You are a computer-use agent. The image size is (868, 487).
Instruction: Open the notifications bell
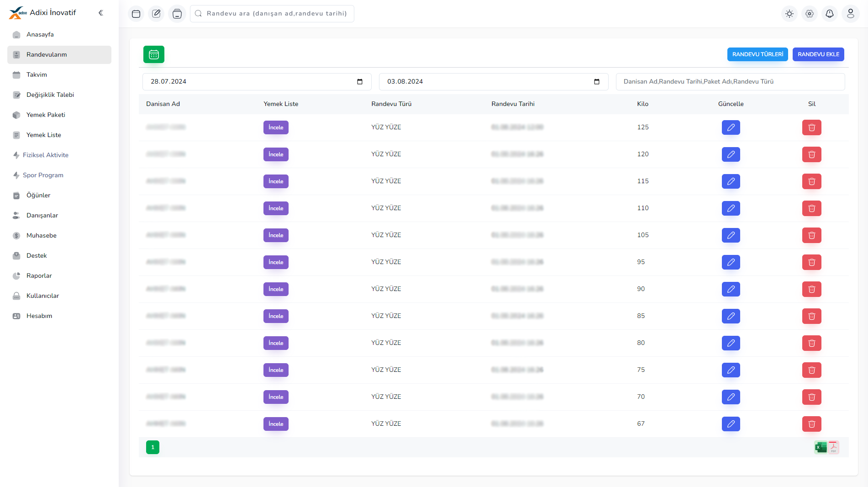830,14
